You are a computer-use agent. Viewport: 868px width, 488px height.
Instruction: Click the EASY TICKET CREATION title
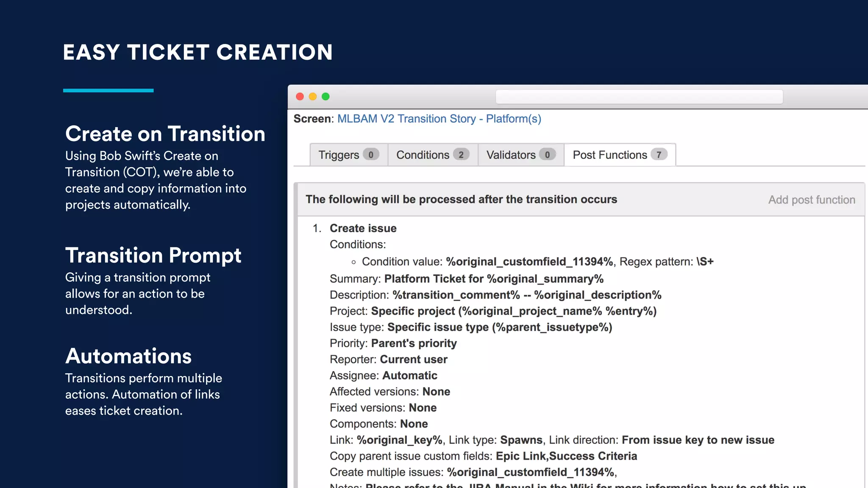(x=198, y=53)
